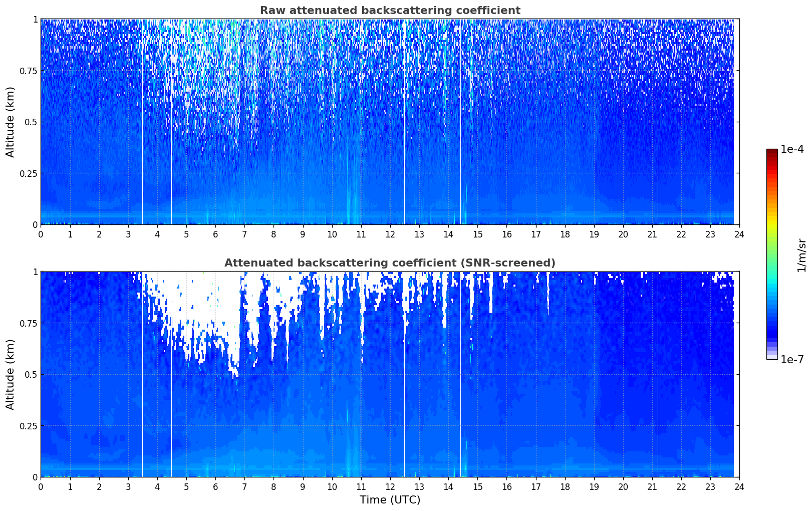Click altitude tick '0.5' on the SNR-screened plot
The width and height of the screenshot is (812, 511).
point(31,374)
